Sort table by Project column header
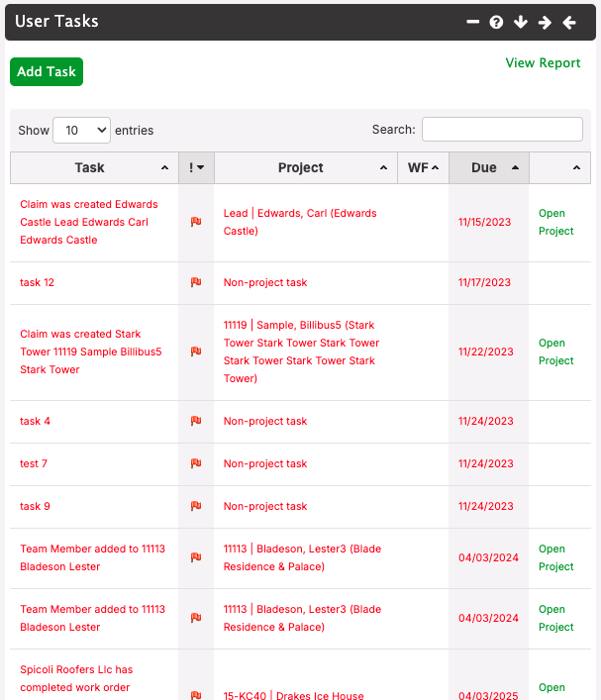601x700 pixels. (306, 168)
